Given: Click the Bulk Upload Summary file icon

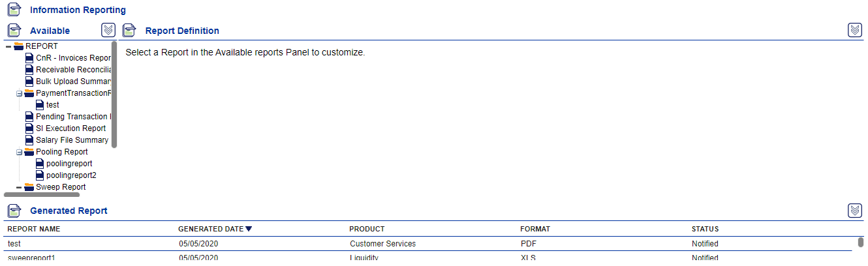Looking at the screenshot, I should pos(29,81).
